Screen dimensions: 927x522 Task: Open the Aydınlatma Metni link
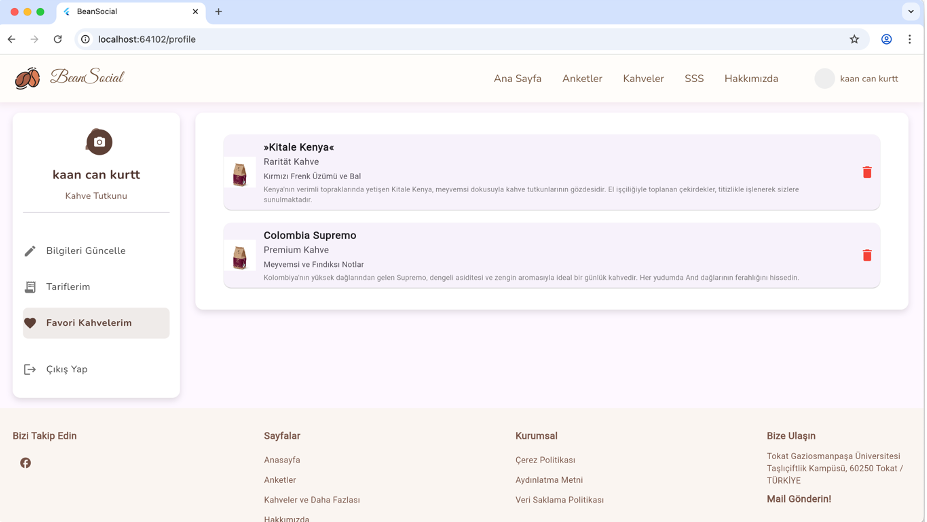click(549, 480)
